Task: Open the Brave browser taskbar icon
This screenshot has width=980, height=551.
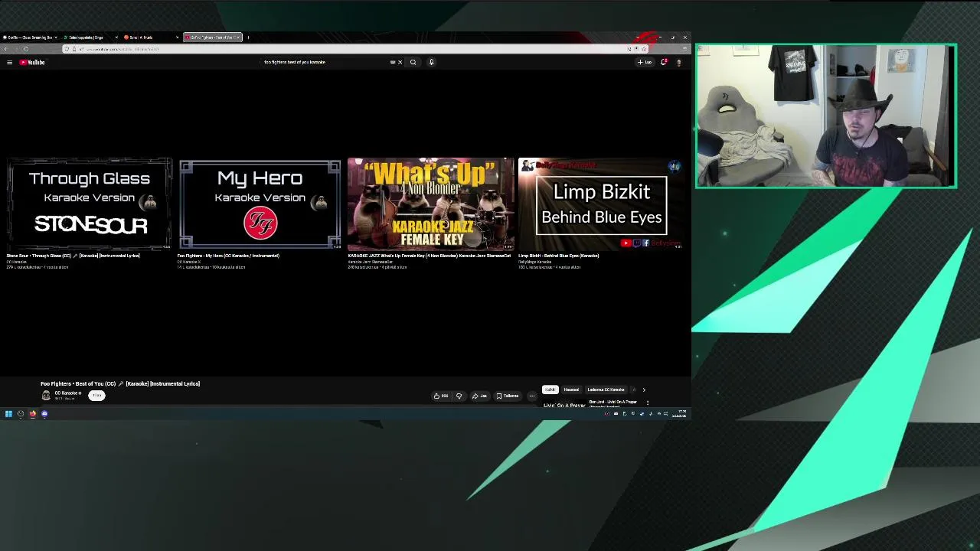Action: coord(33,414)
